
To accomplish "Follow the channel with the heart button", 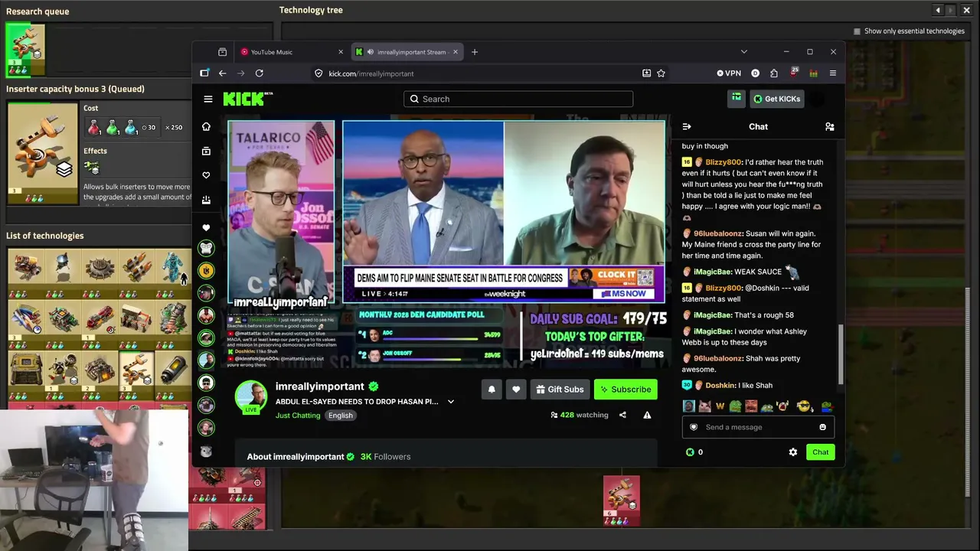I will click(x=516, y=390).
